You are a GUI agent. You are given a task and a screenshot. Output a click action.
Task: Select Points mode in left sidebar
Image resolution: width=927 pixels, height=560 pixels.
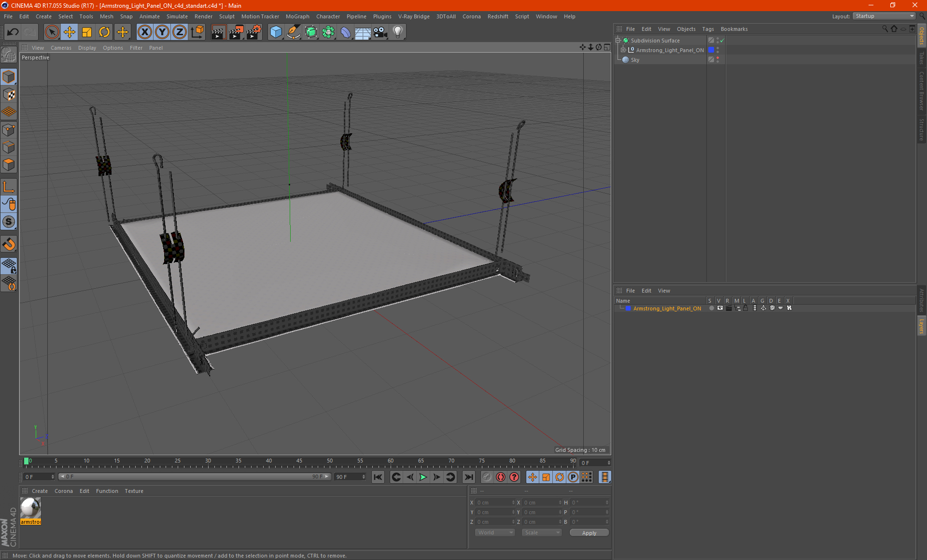(9, 130)
